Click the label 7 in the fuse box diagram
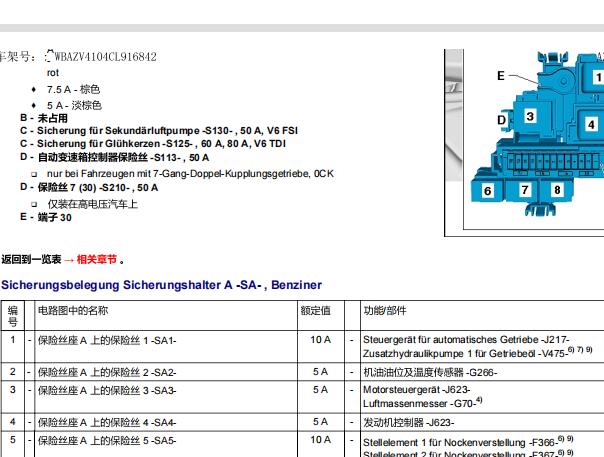604x457 pixels. [525, 190]
